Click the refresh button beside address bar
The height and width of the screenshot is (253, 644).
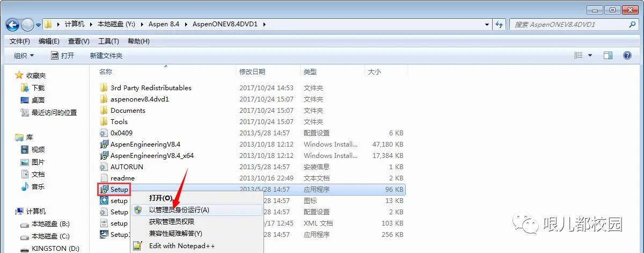pyautogui.click(x=500, y=24)
